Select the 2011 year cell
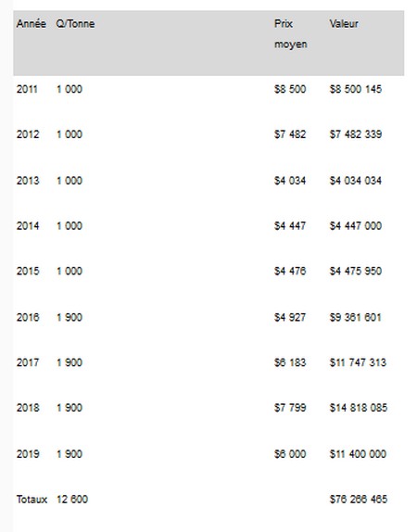Screen dimensions: 417x532 (27, 89)
